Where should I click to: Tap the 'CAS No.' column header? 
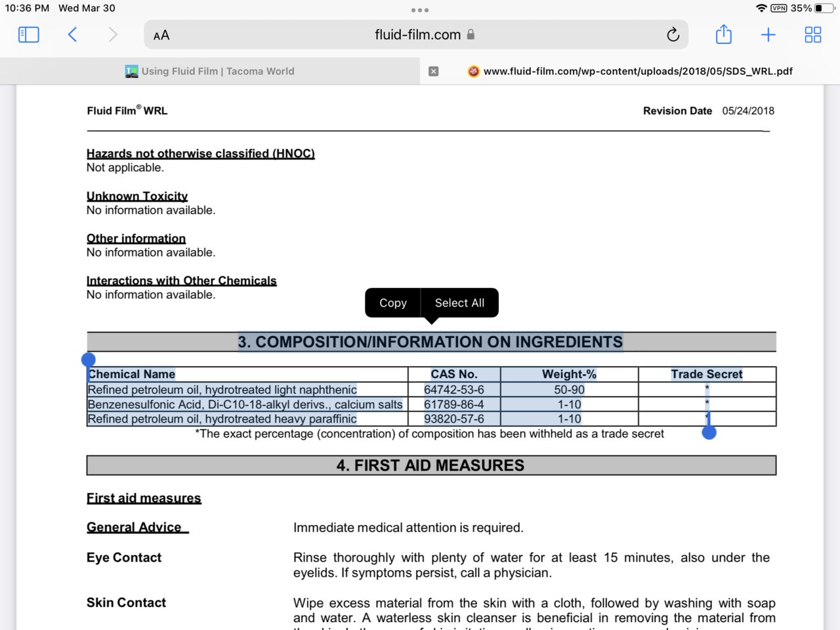pos(454,374)
